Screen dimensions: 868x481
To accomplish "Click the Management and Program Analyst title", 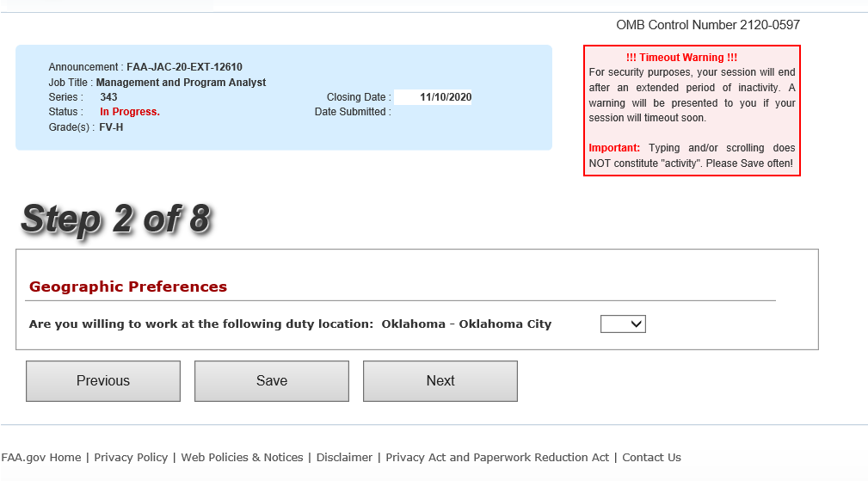I will point(181,83).
